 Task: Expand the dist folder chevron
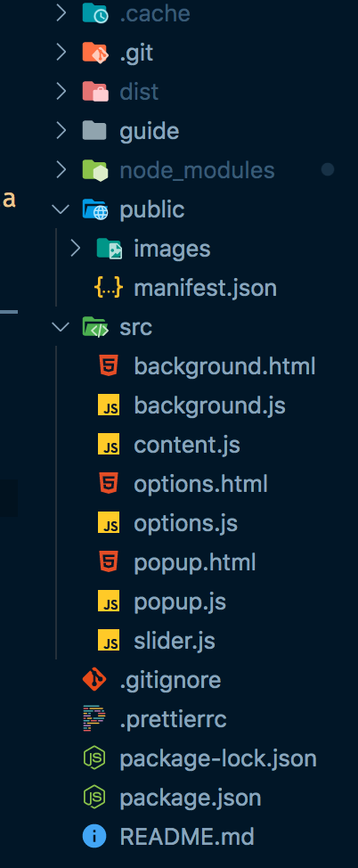(61, 92)
